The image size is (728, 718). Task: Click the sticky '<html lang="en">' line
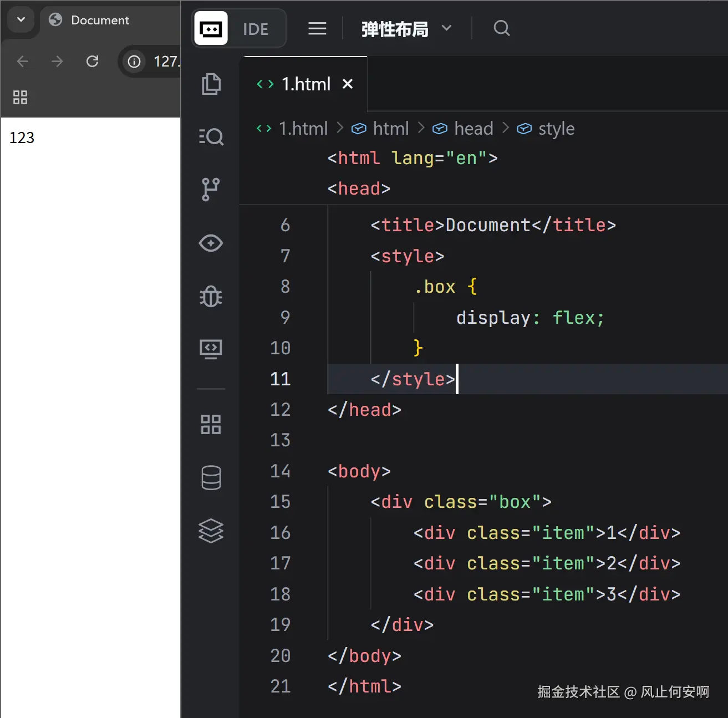click(x=413, y=158)
